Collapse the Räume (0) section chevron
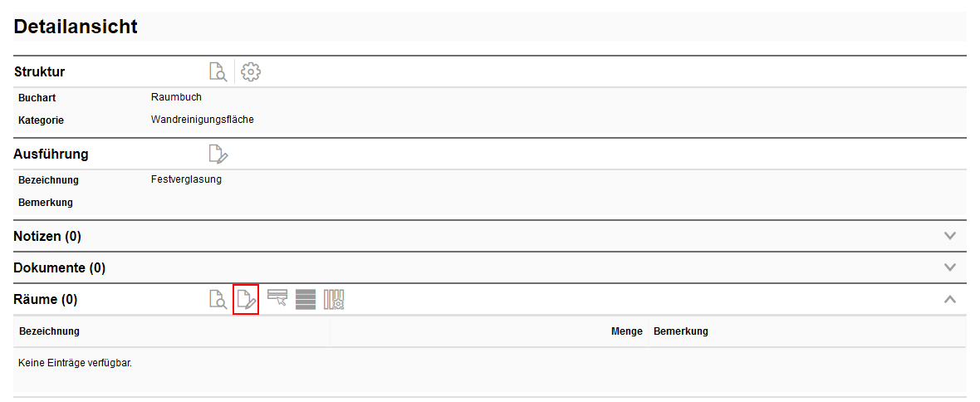The height and width of the screenshot is (402, 980). click(x=950, y=300)
